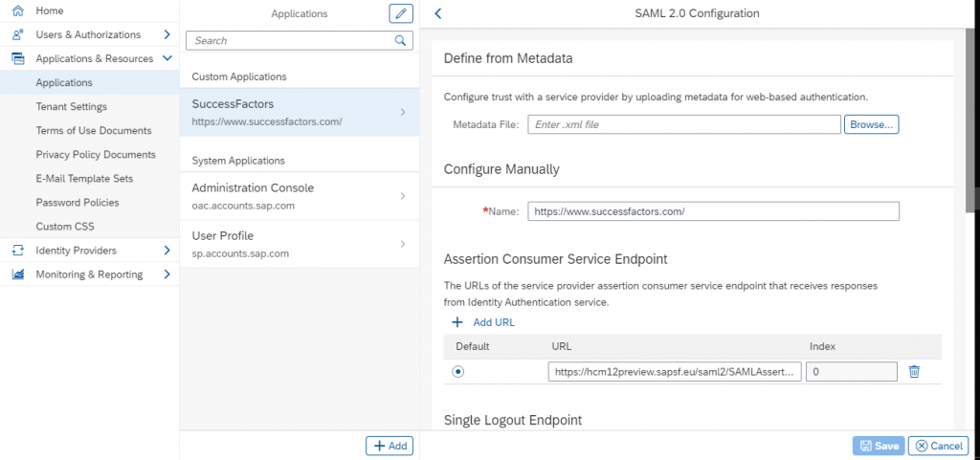Open E-Mail Template Sets
Viewport: 980px width, 460px height.
click(x=89, y=179)
